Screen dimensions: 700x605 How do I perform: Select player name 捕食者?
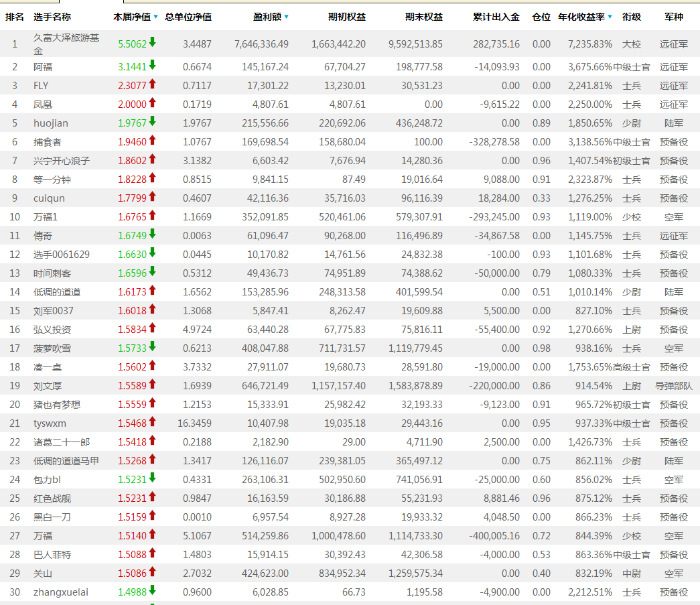(x=48, y=142)
